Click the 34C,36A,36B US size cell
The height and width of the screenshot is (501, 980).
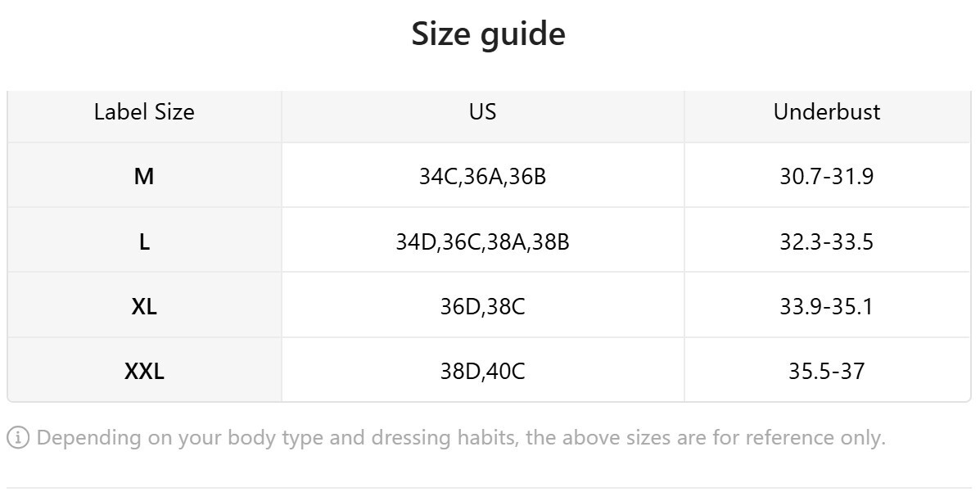pyautogui.click(x=482, y=177)
